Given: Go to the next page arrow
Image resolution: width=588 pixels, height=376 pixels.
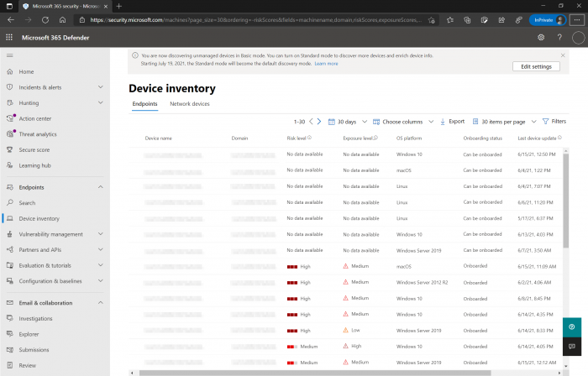Looking at the screenshot, I should [x=319, y=122].
